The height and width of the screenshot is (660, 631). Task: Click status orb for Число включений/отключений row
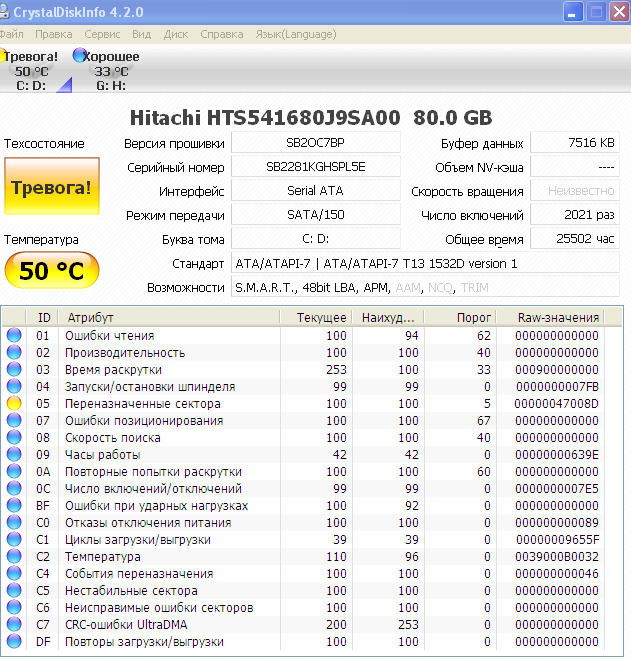tap(14, 489)
